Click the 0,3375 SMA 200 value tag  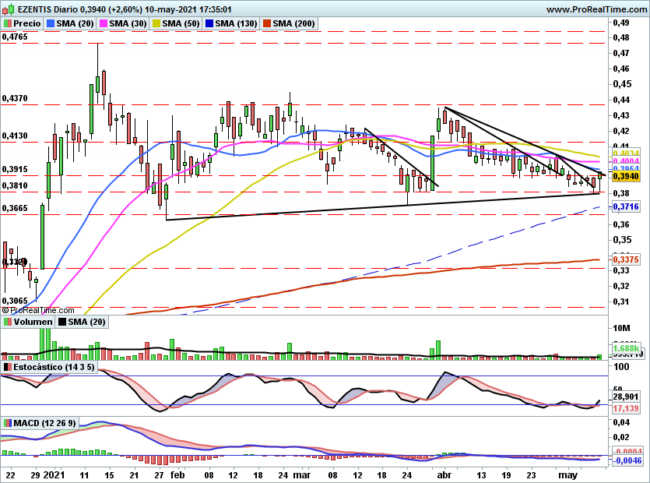pyautogui.click(x=626, y=260)
